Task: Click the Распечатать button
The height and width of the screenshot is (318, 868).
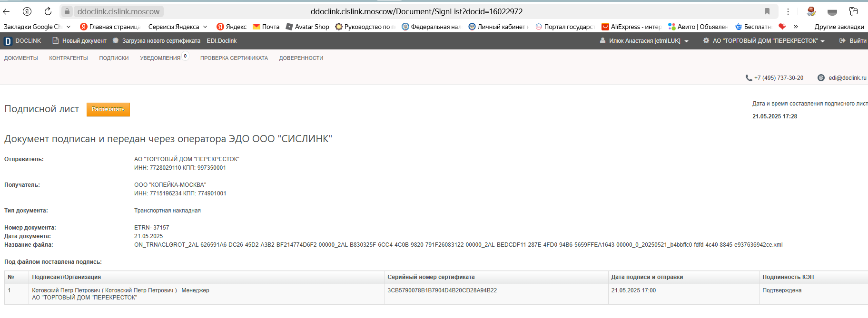Action: tap(108, 109)
